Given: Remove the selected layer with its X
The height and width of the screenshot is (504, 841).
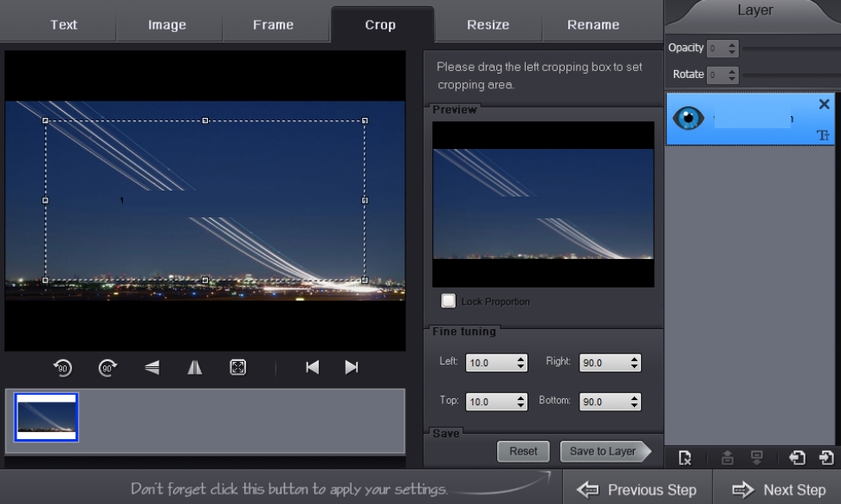Looking at the screenshot, I should pyautogui.click(x=824, y=104).
